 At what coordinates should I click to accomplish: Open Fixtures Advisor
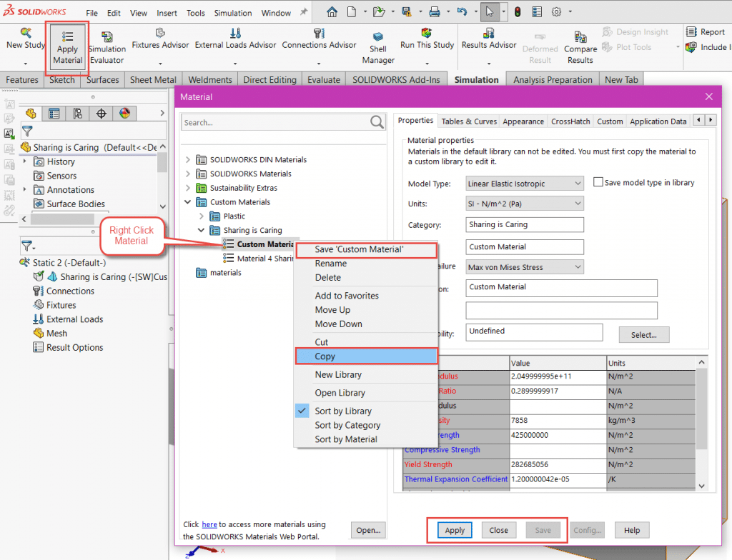(160, 39)
